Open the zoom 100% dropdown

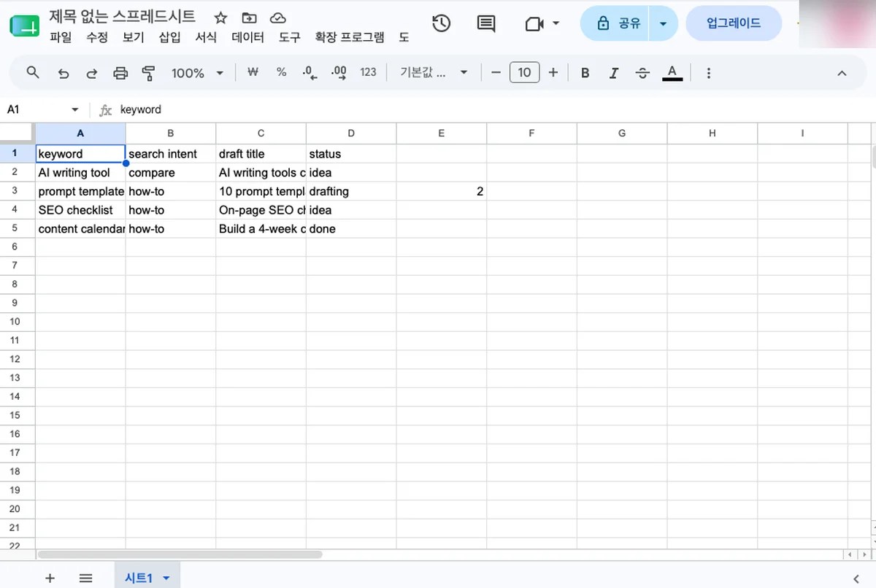[x=197, y=73]
